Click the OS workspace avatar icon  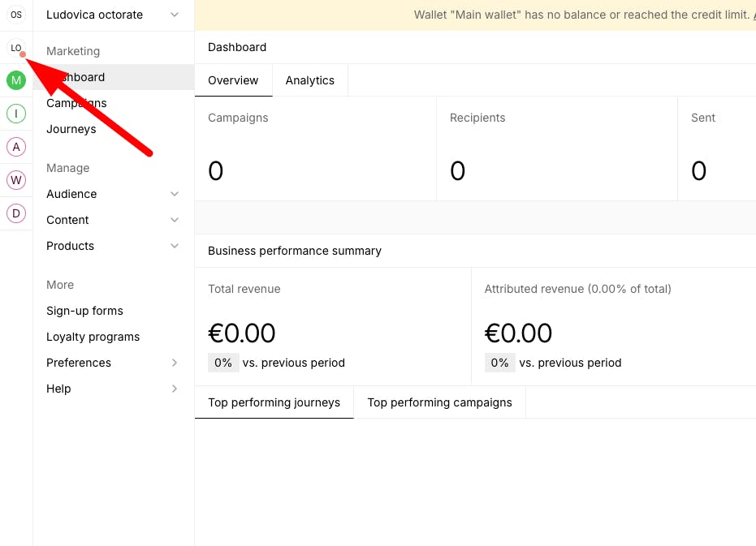tap(16, 15)
